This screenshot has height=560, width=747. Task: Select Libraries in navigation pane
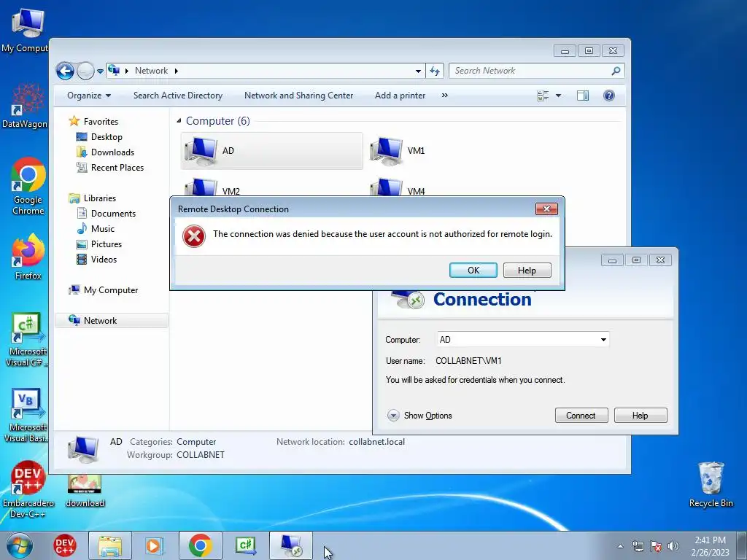pos(93,198)
